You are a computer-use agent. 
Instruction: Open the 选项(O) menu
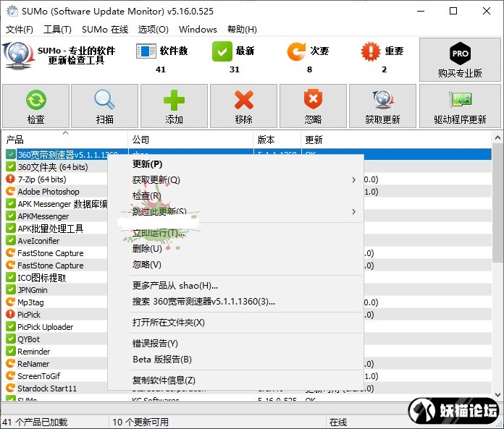tap(154, 30)
